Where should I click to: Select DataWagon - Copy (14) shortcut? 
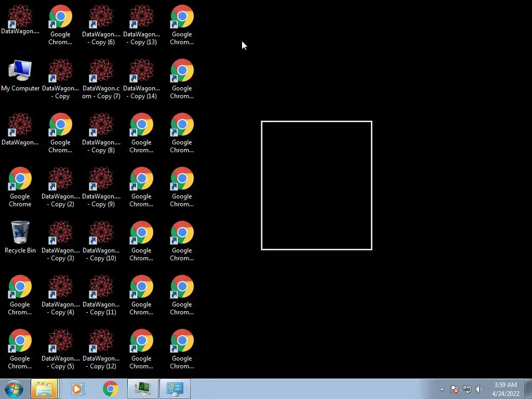click(x=141, y=79)
